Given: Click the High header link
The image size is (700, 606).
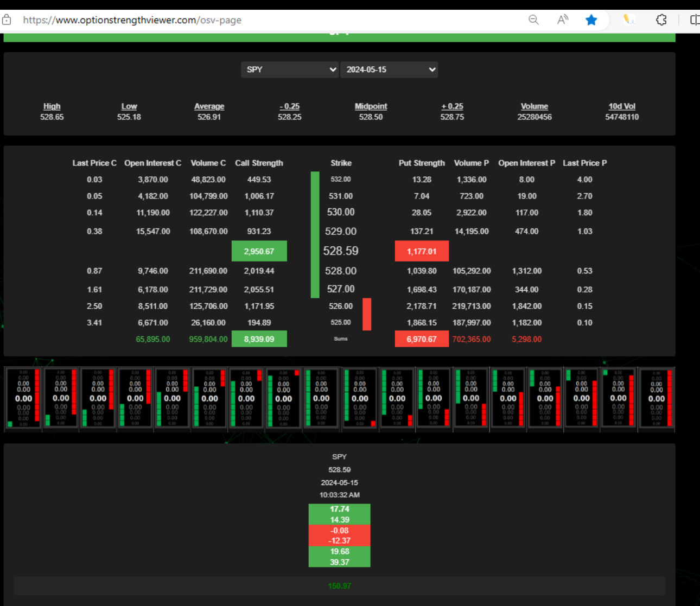Looking at the screenshot, I should 52,106.
